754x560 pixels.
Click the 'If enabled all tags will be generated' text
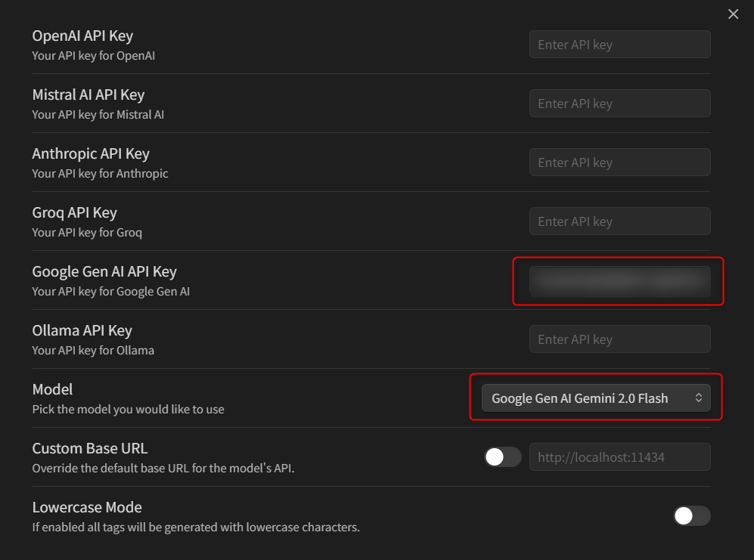(x=196, y=528)
